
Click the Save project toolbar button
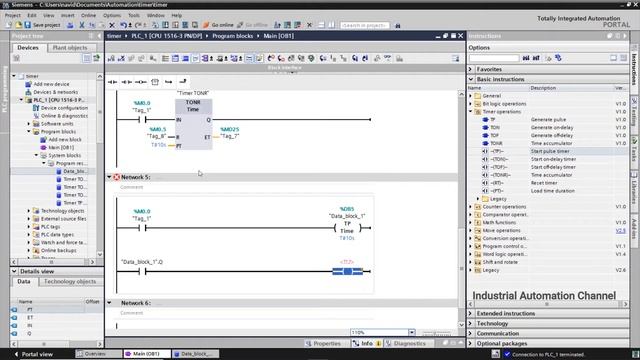pos(42,25)
